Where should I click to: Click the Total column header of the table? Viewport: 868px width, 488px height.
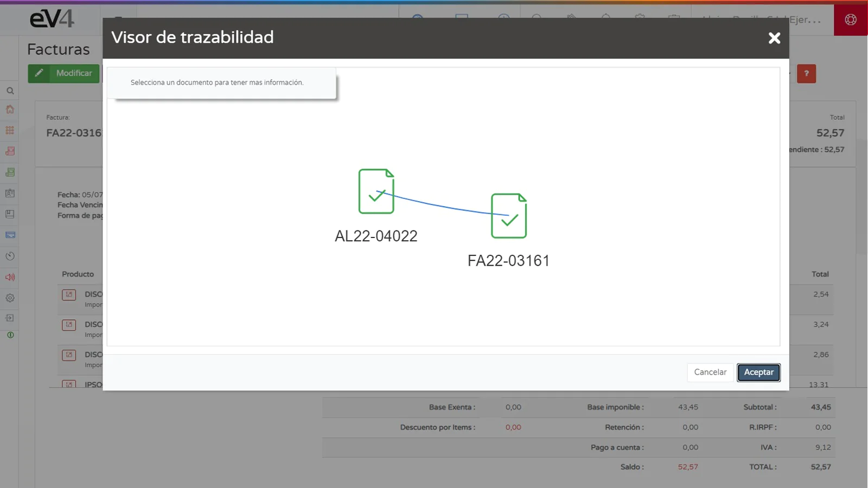820,274
